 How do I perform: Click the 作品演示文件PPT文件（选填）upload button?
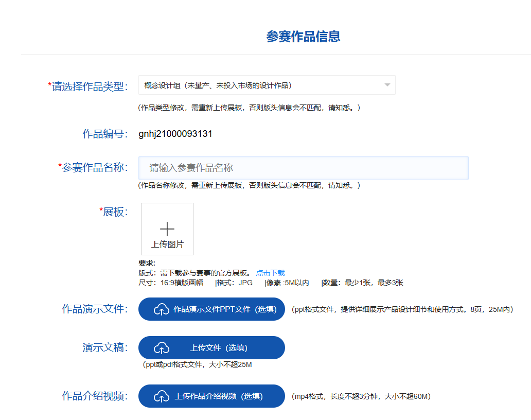pyautogui.click(x=211, y=309)
